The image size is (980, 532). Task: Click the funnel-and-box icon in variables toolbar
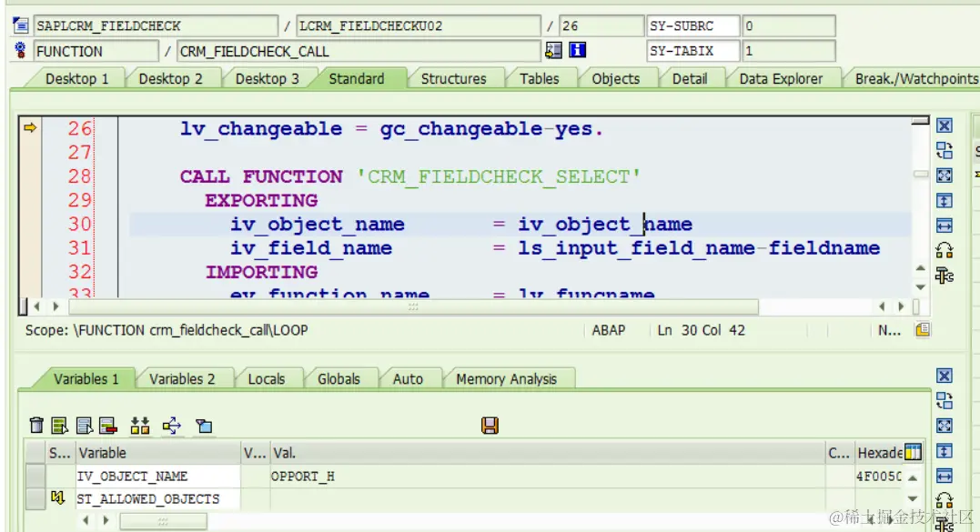pyautogui.click(x=204, y=426)
